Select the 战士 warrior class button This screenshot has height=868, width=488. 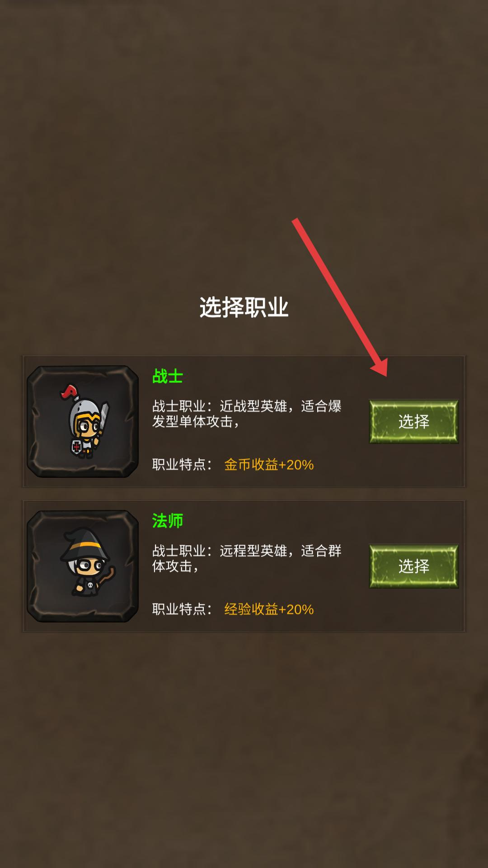tap(413, 421)
